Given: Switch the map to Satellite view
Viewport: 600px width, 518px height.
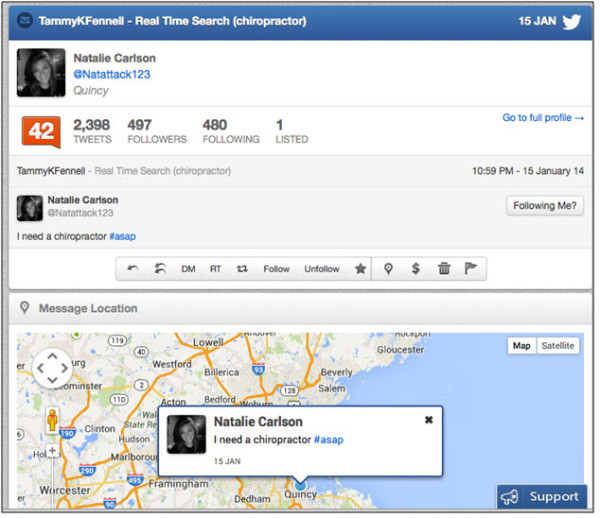Looking at the screenshot, I should coord(558,346).
